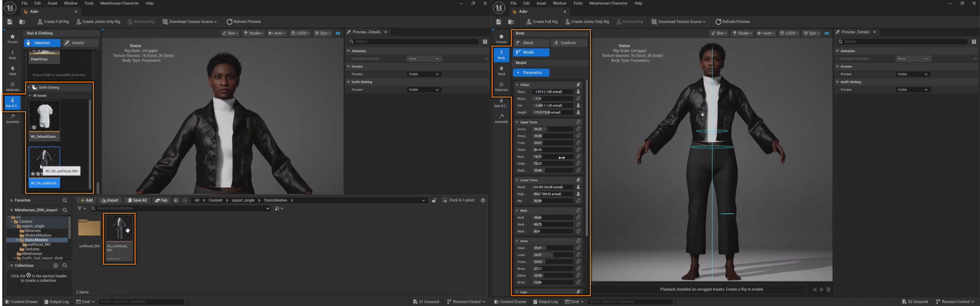Open sort options icon next to search field
The image size is (980, 306).
[279, 209]
